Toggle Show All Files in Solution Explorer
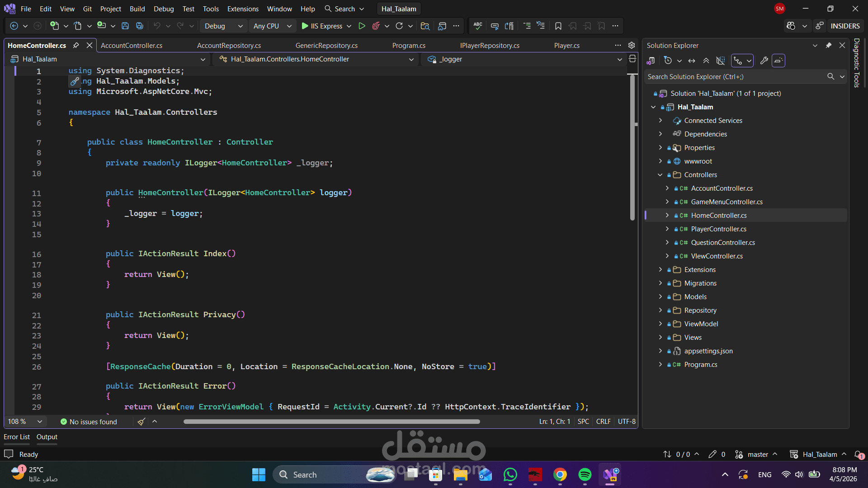868x488 pixels. [721, 61]
